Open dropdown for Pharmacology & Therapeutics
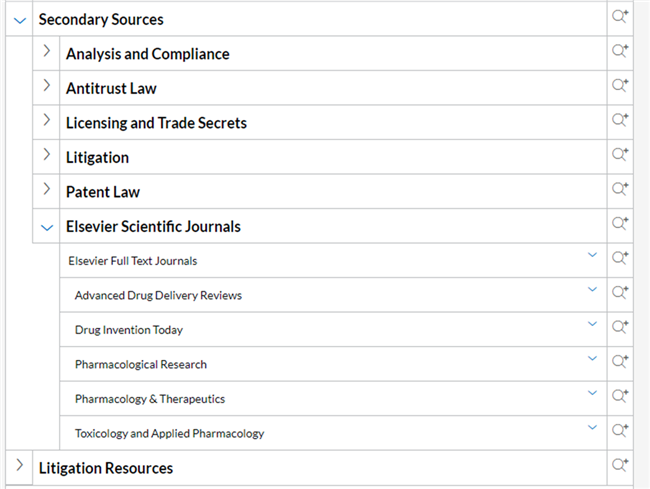 pos(592,393)
